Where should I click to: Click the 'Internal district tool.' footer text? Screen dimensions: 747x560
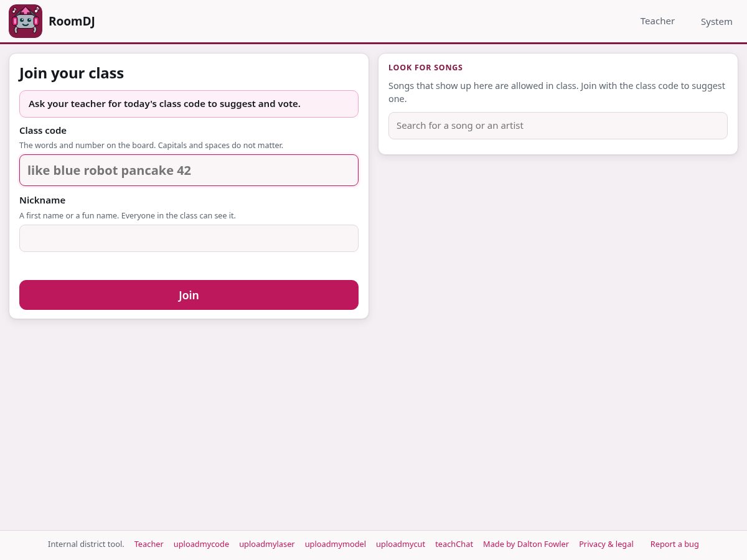[86, 544]
